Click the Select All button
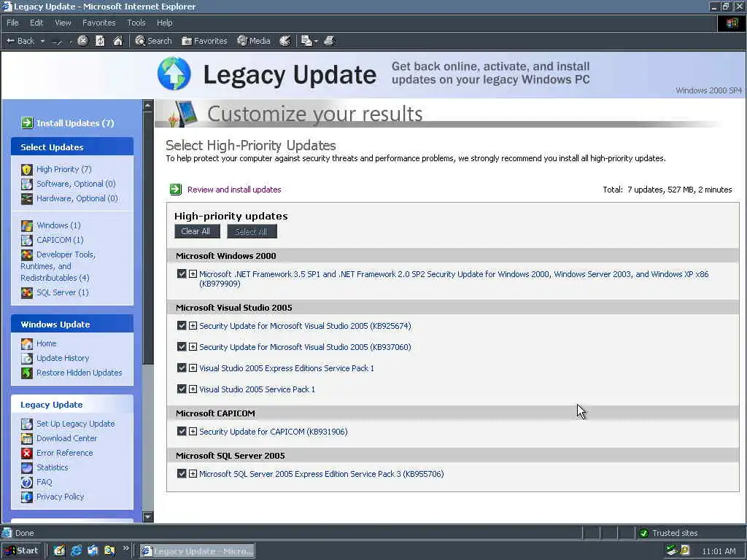The height and width of the screenshot is (560, 747). [x=252, y=231]
